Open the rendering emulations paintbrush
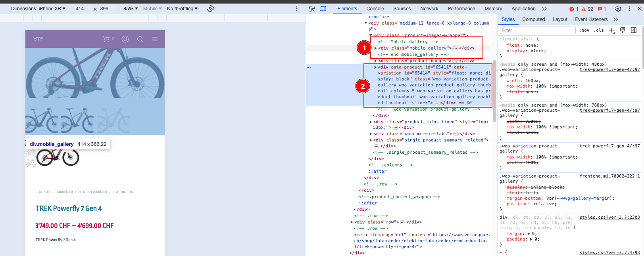Image resolution: width=644 pixels, height=256 pixels. (x=623, y=31)
